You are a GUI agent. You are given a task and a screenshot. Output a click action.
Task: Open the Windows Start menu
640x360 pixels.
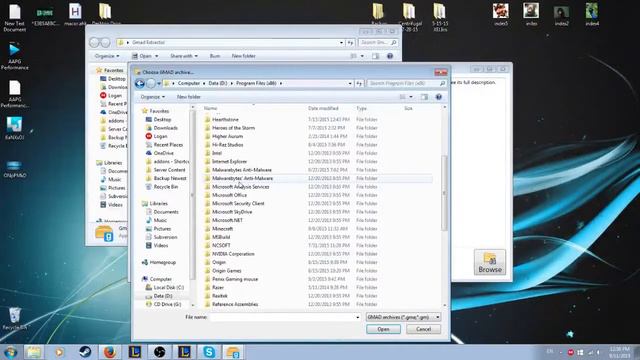[10, 352]
